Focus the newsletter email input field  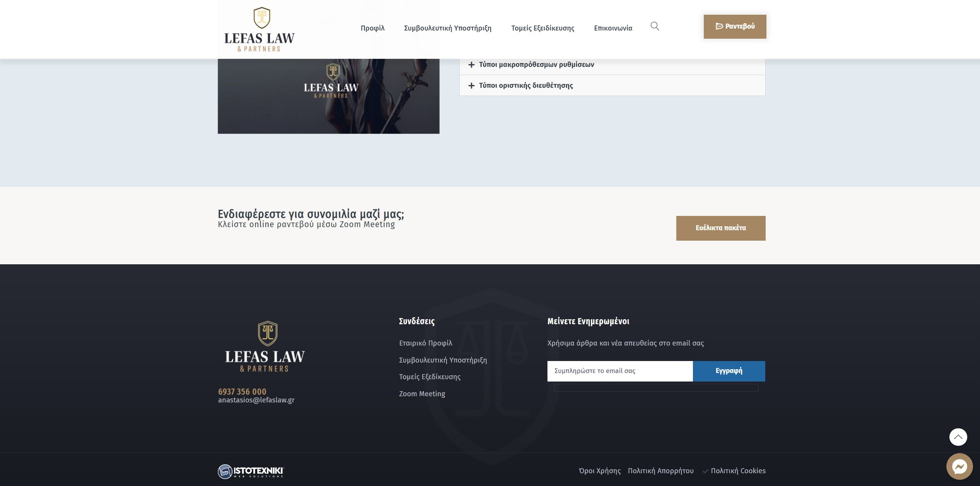[620, 371]
